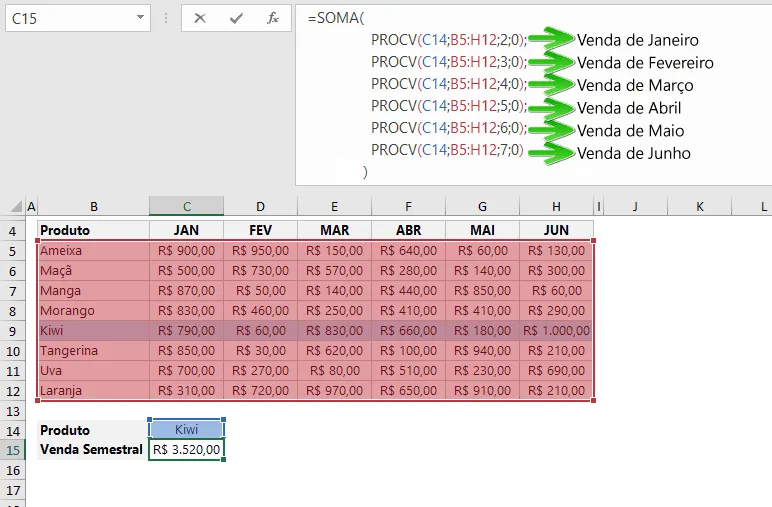Screen dimensions: 772x507
Task: Select column J header
Action: [635, 206]
